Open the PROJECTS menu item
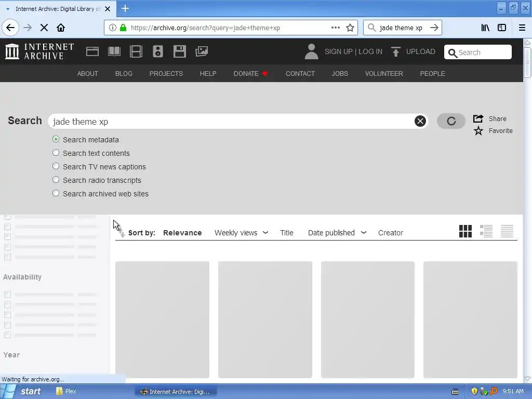 point(166,74)
